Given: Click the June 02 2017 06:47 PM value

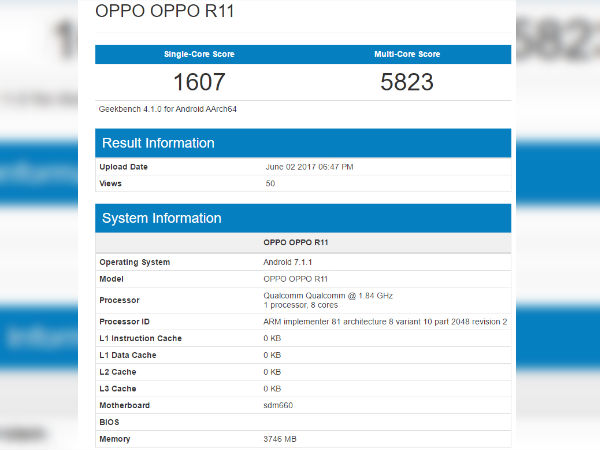Looking at the screenshot, I should coord(309,167).
